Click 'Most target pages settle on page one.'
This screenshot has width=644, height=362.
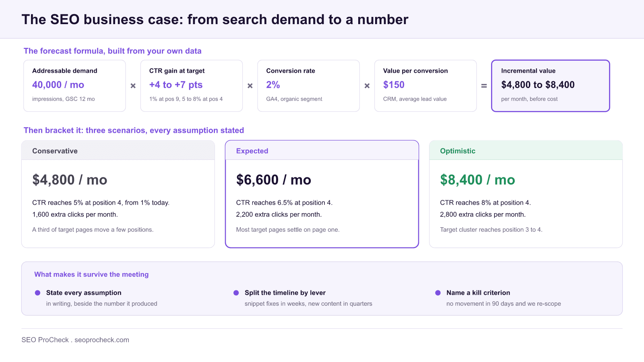pyautogui.click(x=288, y=230)
